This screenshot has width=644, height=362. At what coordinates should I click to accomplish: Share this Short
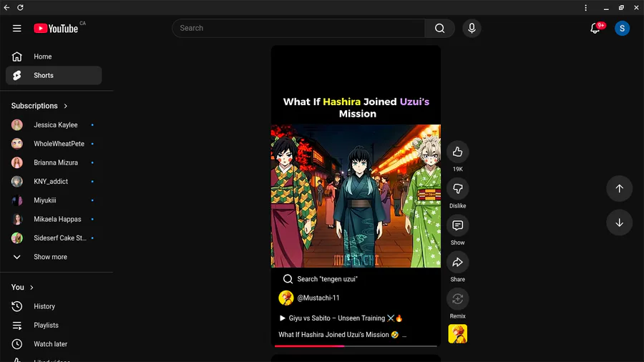[x=457, y=263]
